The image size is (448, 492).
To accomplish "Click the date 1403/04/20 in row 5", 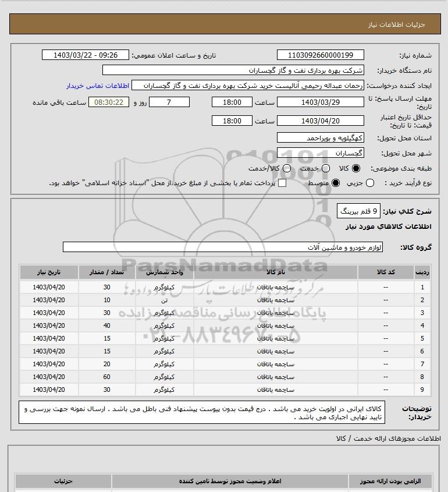I will point(49,338).
